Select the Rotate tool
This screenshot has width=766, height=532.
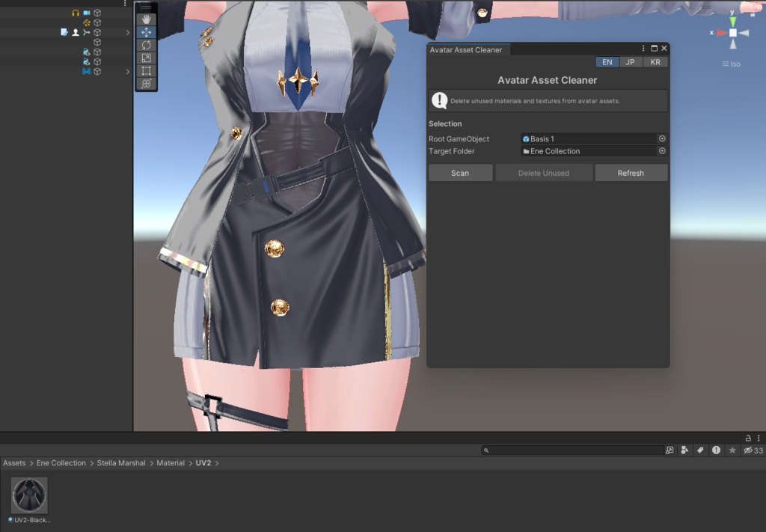click(146, 45)
